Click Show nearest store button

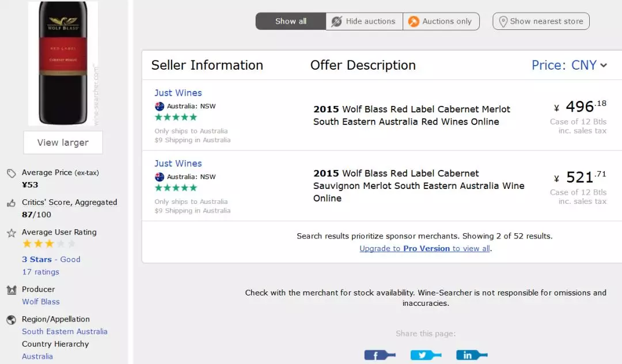[541, 21]
